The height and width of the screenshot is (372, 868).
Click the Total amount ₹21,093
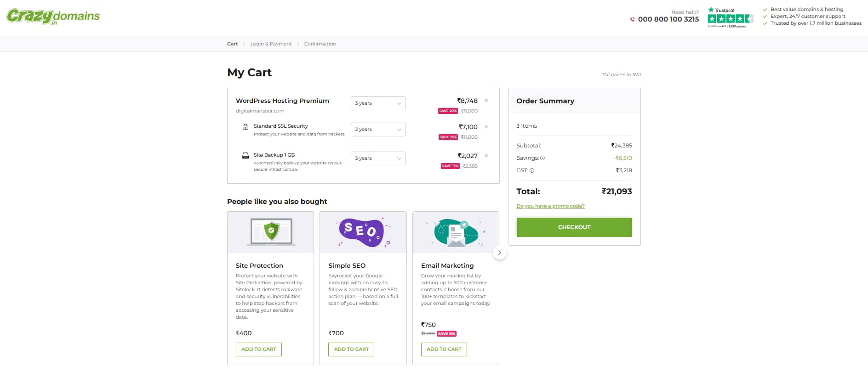[617, 192]
